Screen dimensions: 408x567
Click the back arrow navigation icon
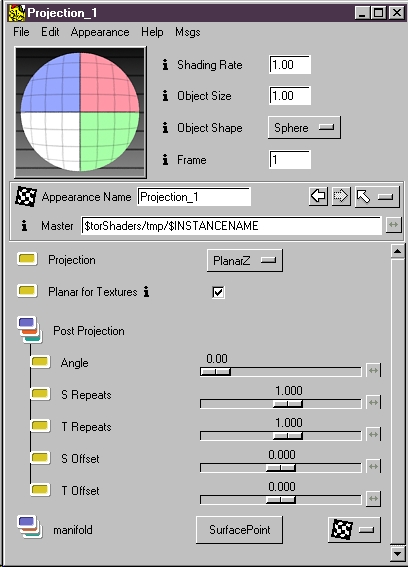point(318,197)
